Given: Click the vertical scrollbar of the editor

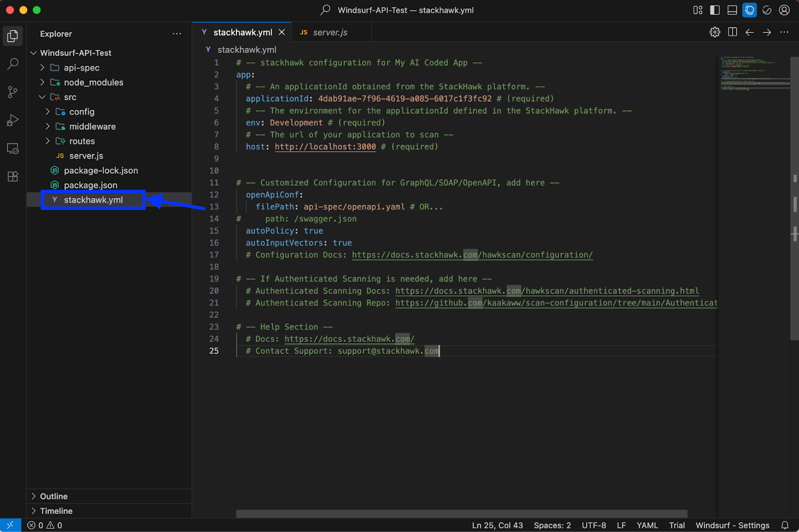Looking at the screenshot, I should point(795,199).
